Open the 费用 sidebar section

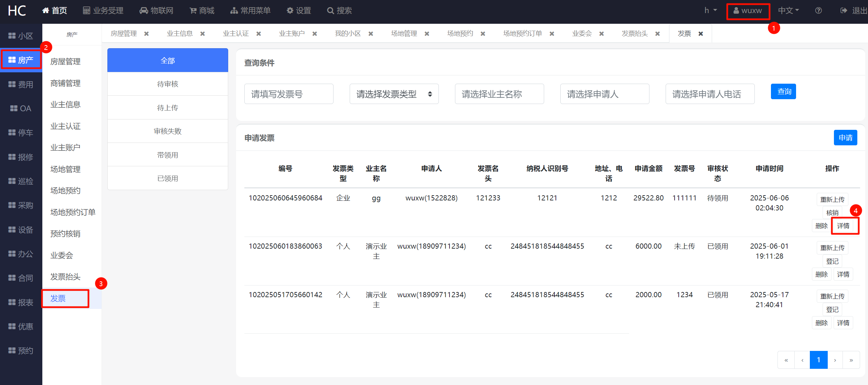(21, 84)
